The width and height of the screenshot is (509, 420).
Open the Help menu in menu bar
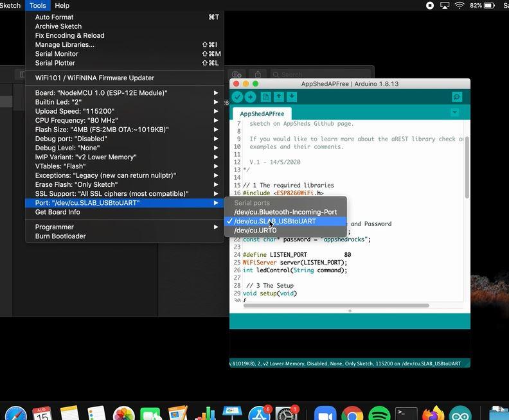[x=62, y=6]
